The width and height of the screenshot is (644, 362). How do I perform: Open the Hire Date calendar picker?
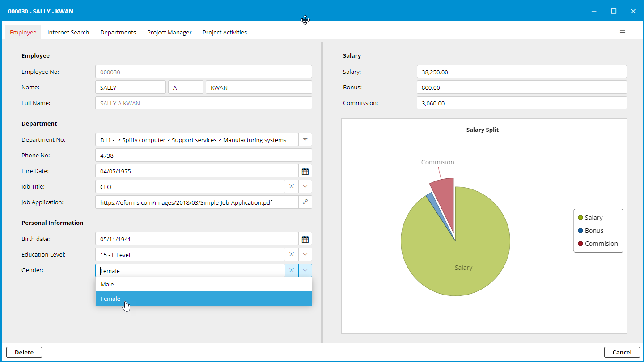coord(305,171)
